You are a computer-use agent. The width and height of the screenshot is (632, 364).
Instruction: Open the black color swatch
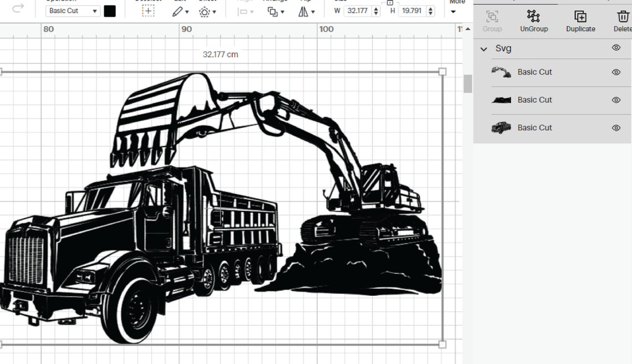[110, 10]
